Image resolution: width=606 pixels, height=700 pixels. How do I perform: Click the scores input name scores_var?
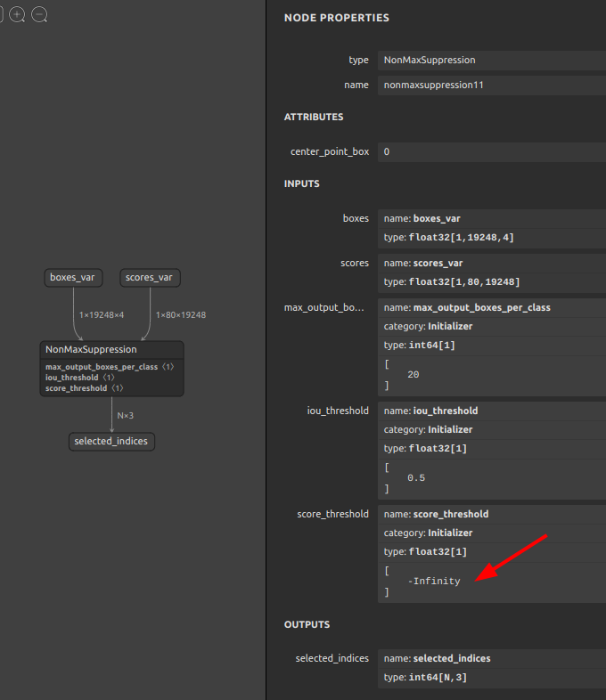(x=438, y=263)
